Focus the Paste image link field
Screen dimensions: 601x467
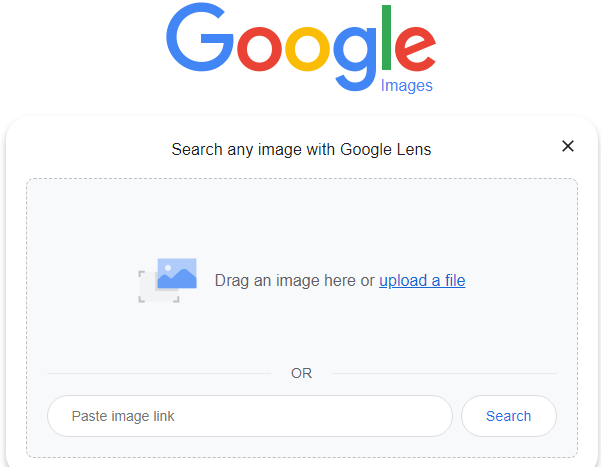click(x=250, y=416)
